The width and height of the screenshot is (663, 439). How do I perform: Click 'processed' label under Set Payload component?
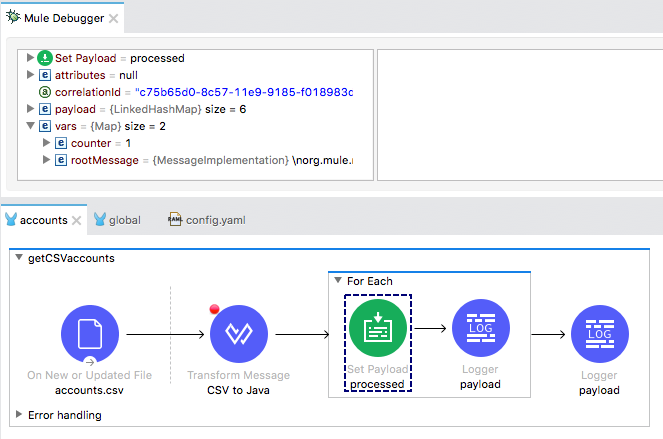coord(377,384)
